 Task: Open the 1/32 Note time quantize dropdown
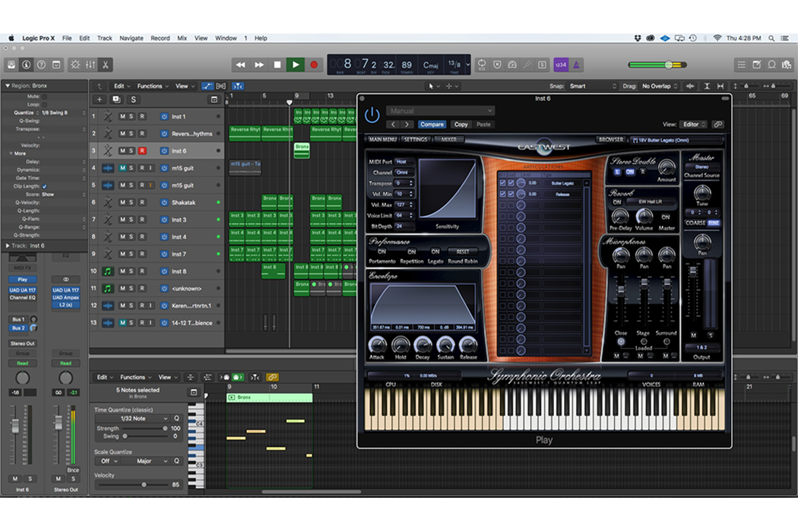point(132,419)
